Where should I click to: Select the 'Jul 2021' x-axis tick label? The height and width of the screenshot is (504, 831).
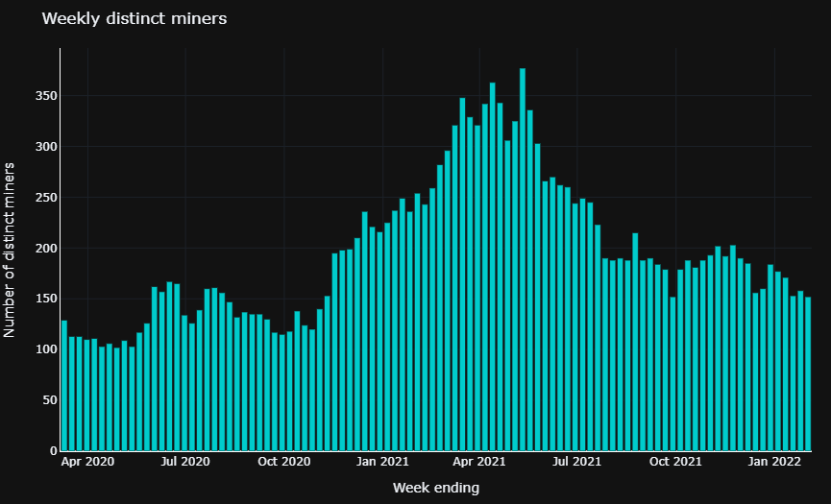pos(576,462)
